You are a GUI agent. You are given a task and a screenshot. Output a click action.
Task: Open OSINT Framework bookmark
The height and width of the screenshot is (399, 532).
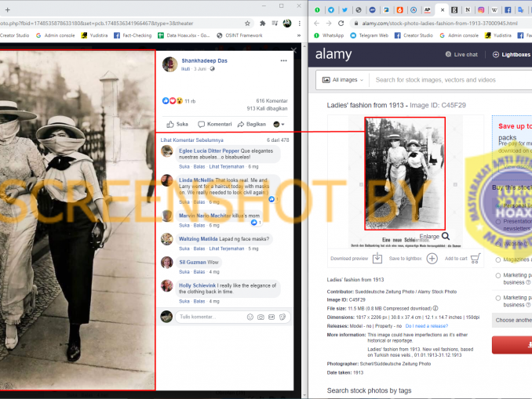pyautogui.click(x=239, y=35)
